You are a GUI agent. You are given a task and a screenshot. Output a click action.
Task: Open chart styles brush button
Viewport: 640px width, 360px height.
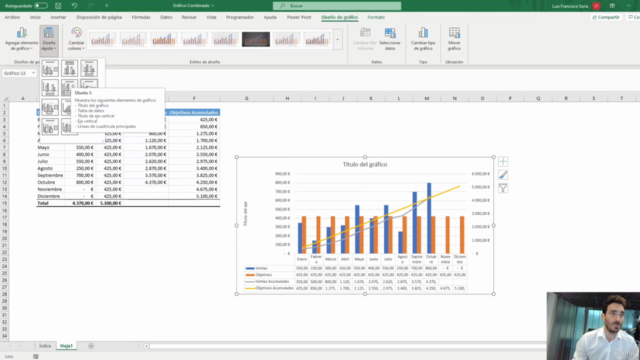point(503,175)
